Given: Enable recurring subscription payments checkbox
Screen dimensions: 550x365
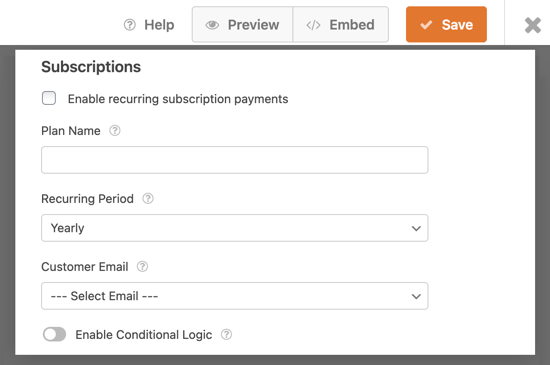Looking at the screenshot, I should pyautogui.click(x=49, y=98).
